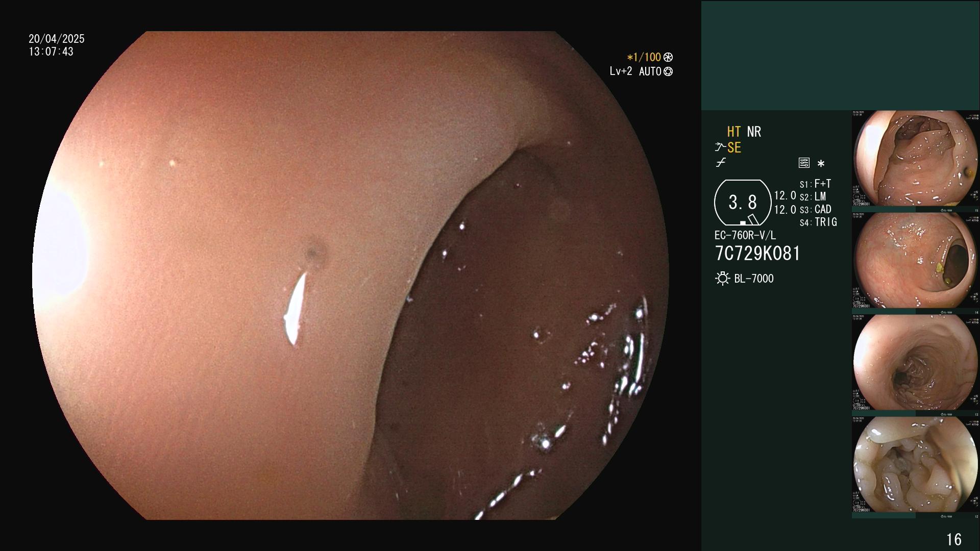Click the S2: LM switch assignment

[813, 196]
